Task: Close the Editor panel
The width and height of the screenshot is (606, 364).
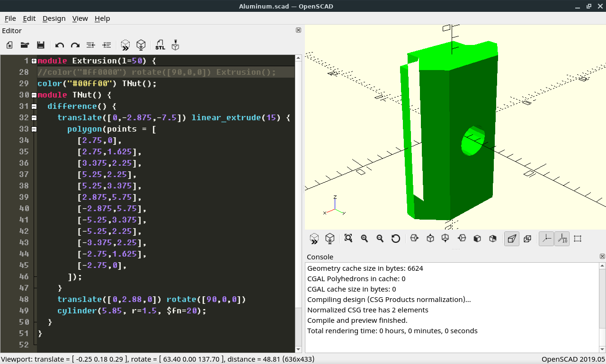Action: (x=298, y=30)
